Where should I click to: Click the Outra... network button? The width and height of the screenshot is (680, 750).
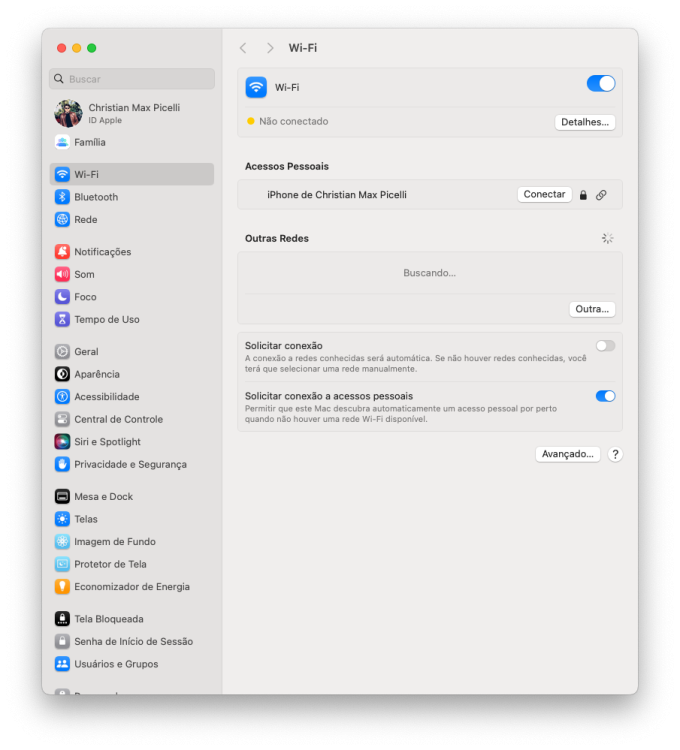point(592,309)
